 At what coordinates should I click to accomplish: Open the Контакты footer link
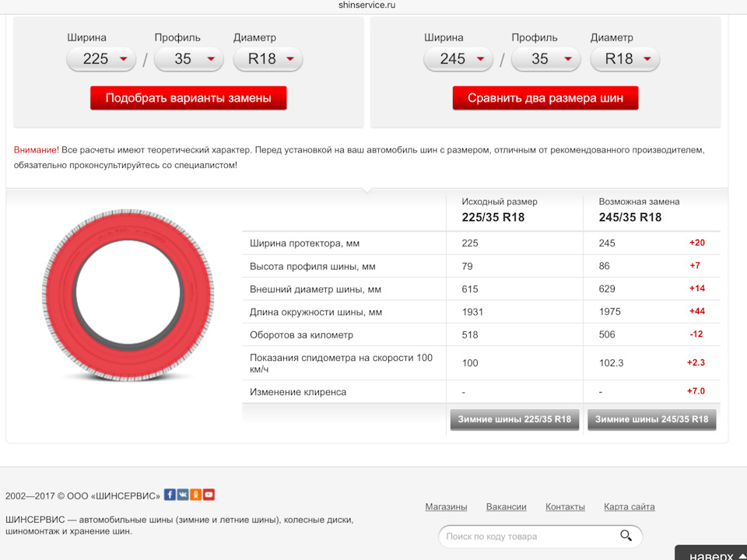(x=565, y=506)
